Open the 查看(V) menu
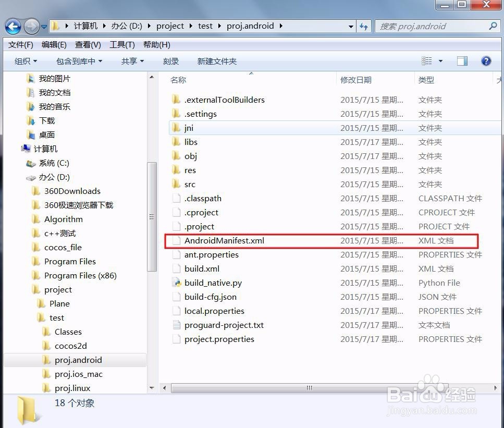Image resolution: width=504 pixels, height=428 pixels. [x=88, y=45]
